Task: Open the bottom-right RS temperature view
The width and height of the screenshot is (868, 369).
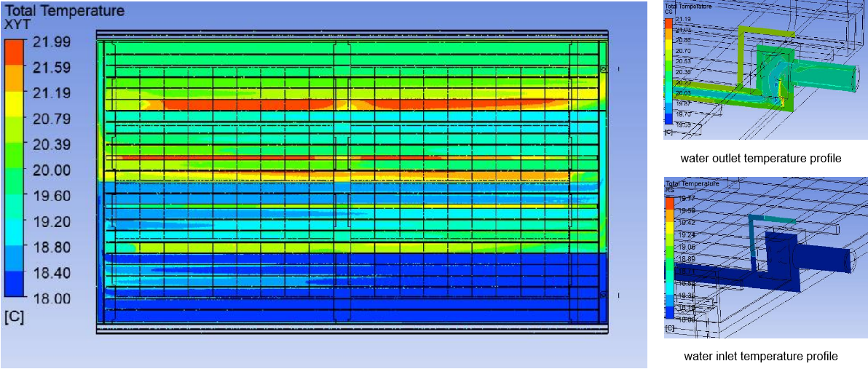Action: coord(765,257)
